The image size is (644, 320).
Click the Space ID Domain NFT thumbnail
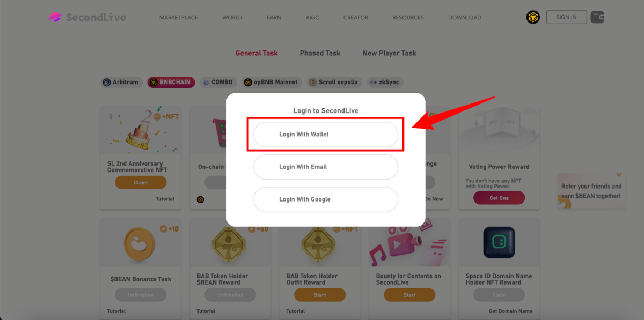[499, 242]
